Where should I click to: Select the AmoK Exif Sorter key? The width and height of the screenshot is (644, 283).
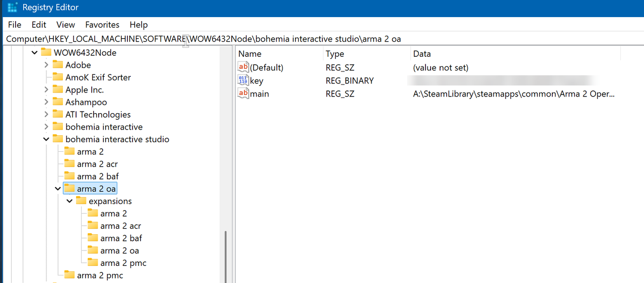coord(98,77)
